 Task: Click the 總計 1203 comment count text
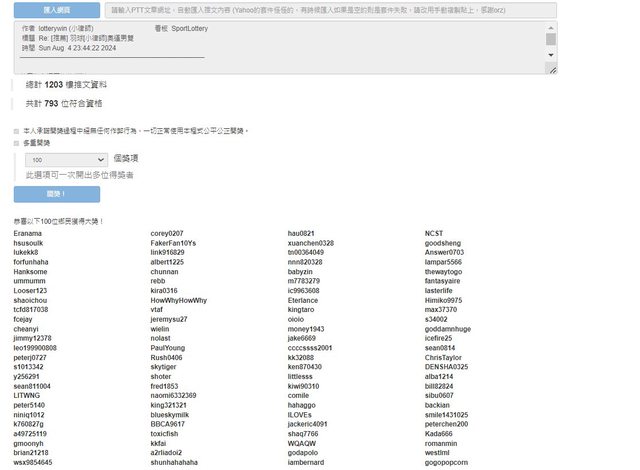point(63,85)
